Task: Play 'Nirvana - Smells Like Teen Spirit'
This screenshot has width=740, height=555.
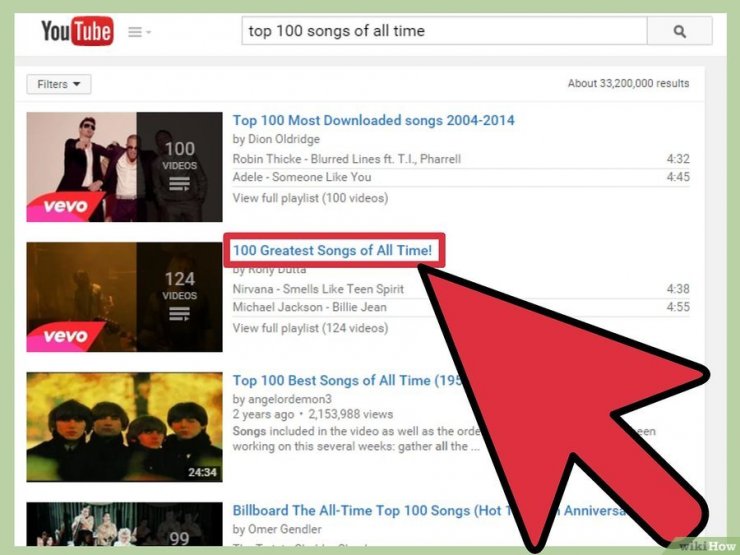Action: [x=318, y=289]
